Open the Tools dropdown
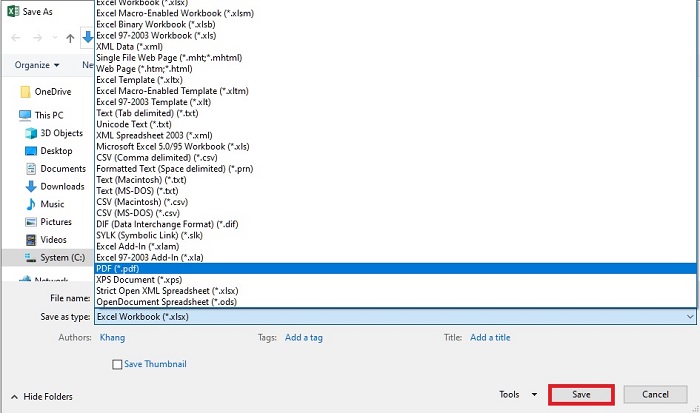700x413 pixels. point(519,395)
